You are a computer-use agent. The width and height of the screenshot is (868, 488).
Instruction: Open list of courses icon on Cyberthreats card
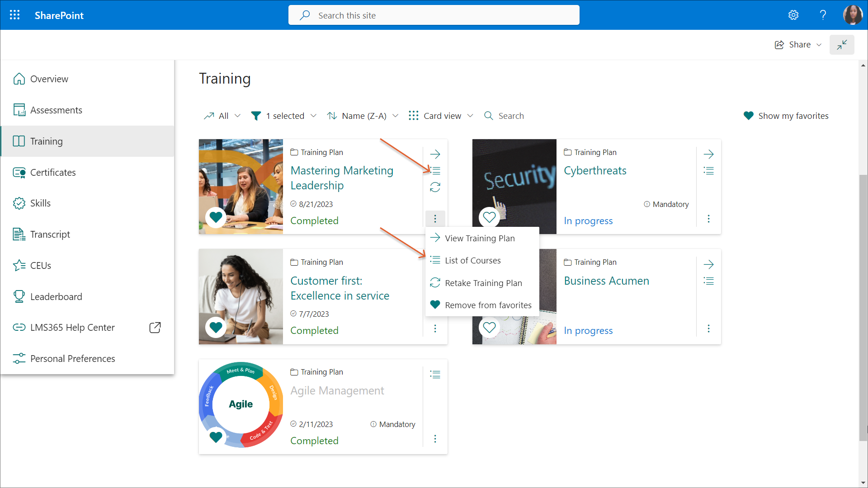coord(708,171)
